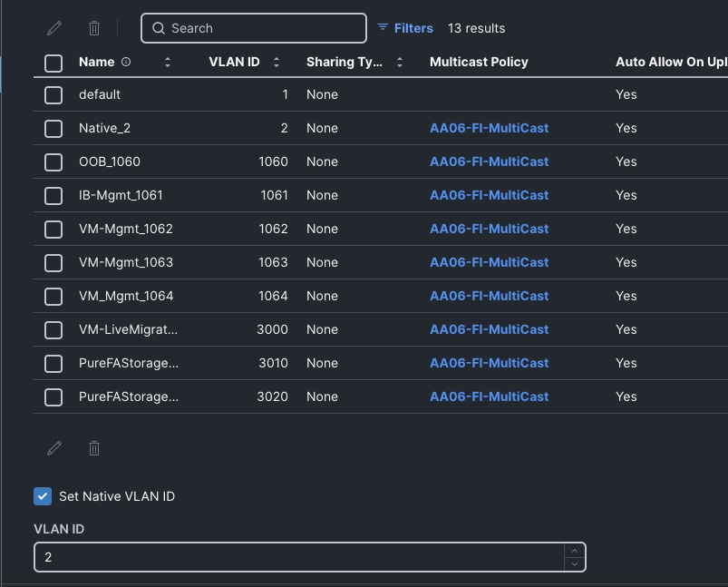This screenshot has height=587, width=728.
Task: Toggle sorting on the Sharing Type column
Action: (399, 62)
